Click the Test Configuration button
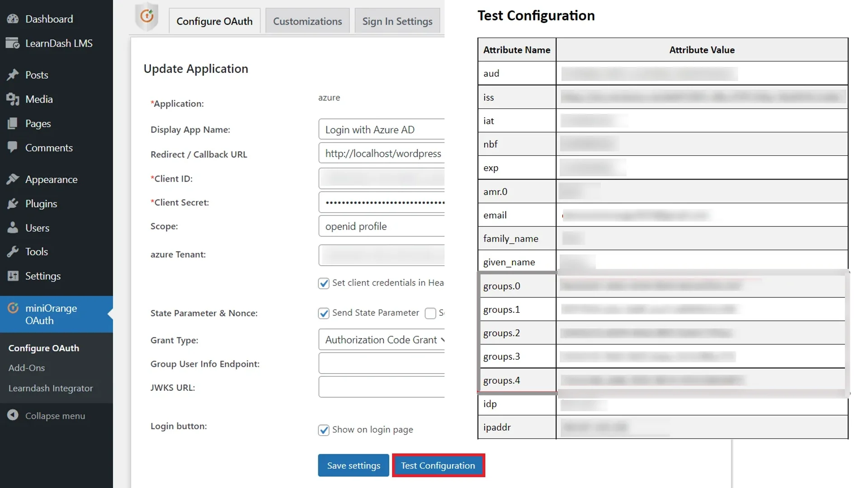 [x=438, y=465]
